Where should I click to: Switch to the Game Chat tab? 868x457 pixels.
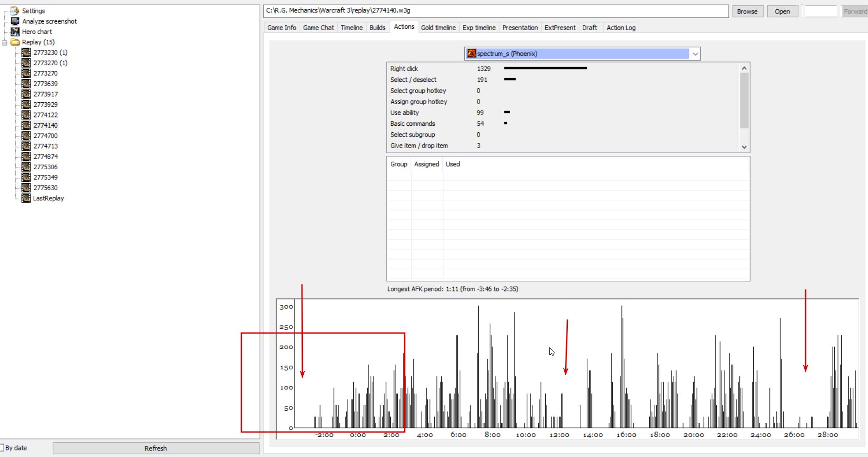319,28
